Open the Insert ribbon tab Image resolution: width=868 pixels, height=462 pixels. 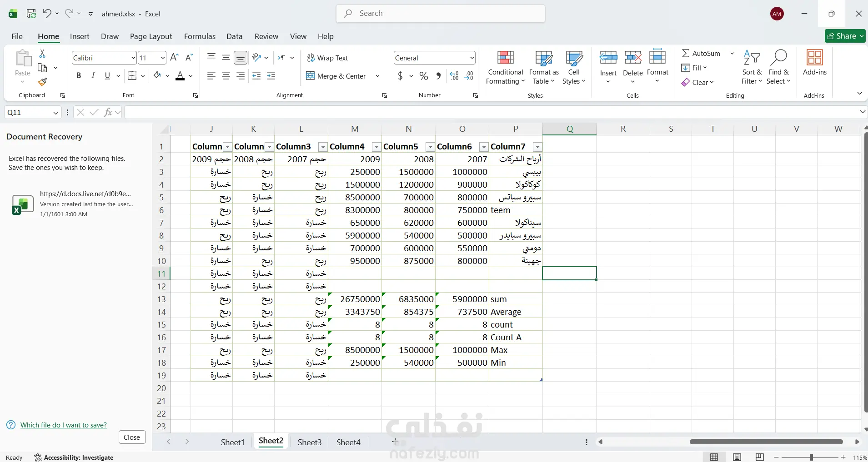click(x=80, y=36)
